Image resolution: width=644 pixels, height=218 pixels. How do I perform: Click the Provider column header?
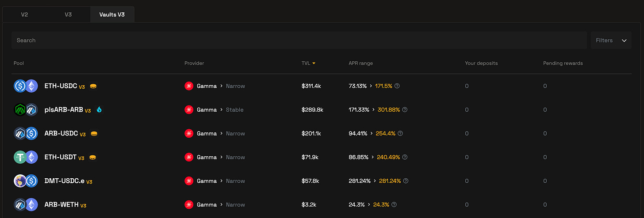click(x=194, y=63)
